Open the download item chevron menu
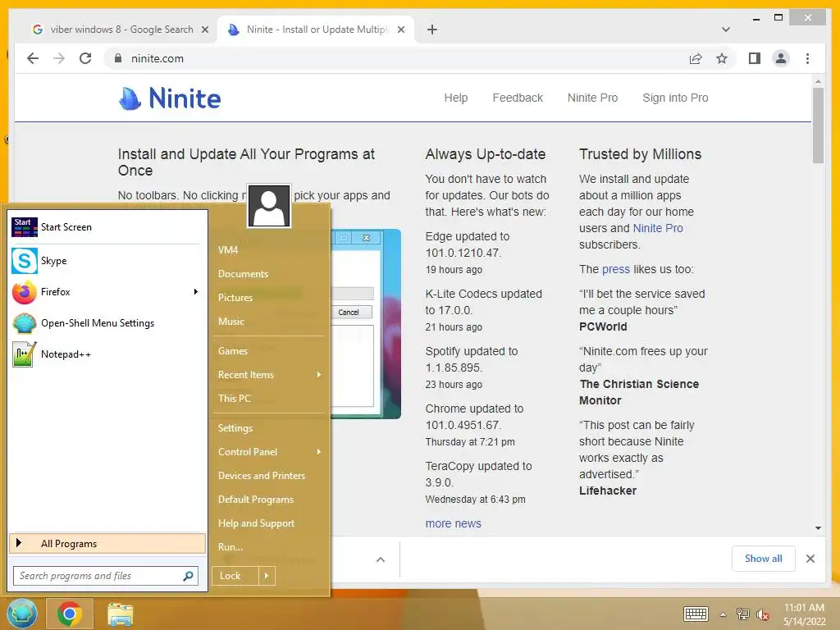Screen dimensions: 840x630 tap(381, 559)
